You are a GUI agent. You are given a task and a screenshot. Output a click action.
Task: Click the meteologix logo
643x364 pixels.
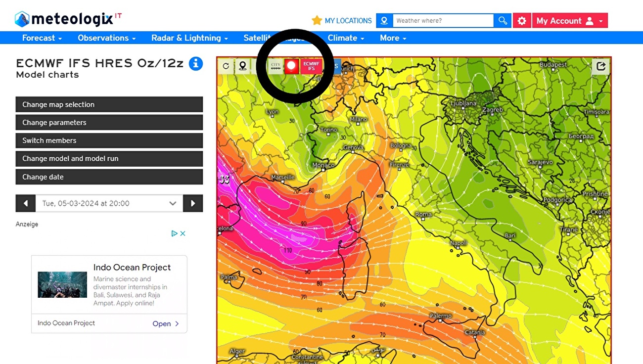point(68,19)
